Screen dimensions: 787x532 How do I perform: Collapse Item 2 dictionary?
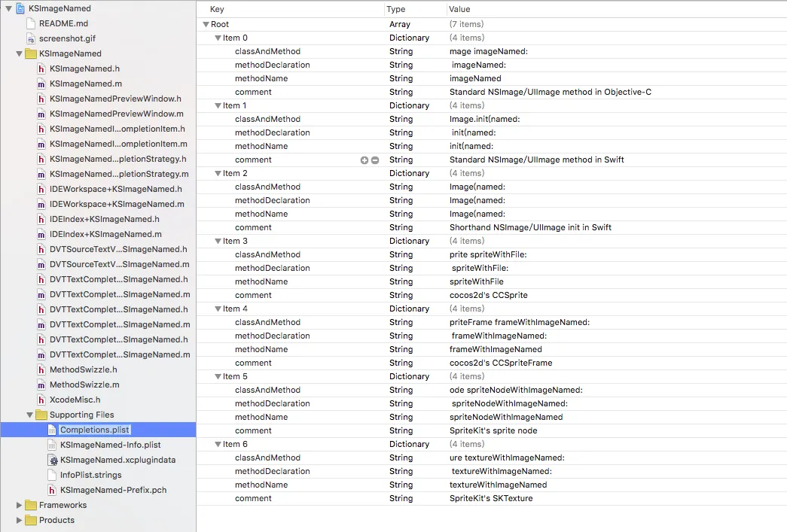[x=218, y=173]
